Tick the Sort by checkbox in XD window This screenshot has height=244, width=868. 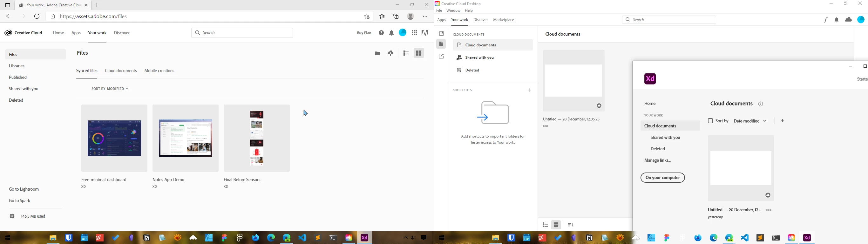(710, 121)
